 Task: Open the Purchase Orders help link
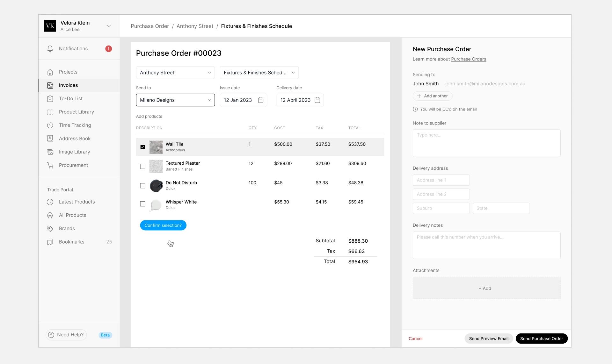coord(469,59)
